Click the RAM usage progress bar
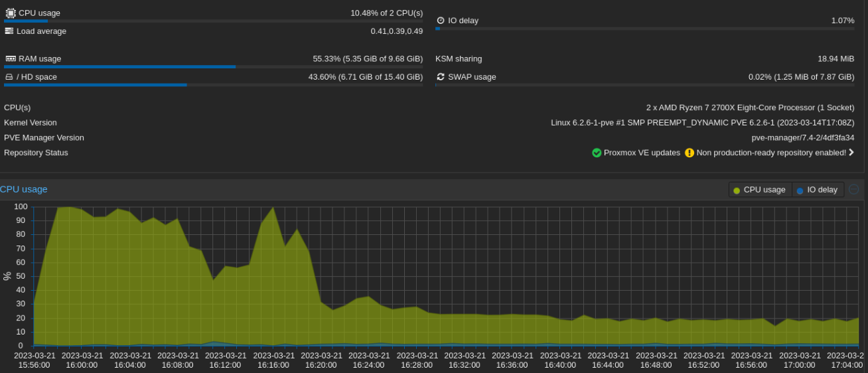This screenshot has height=373, width=868. tap(213, 67)
